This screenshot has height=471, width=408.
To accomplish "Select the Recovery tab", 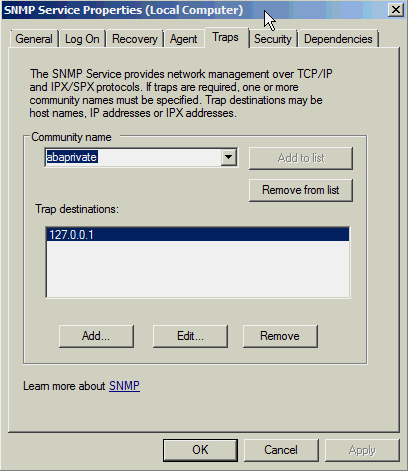I will (135, 39).
